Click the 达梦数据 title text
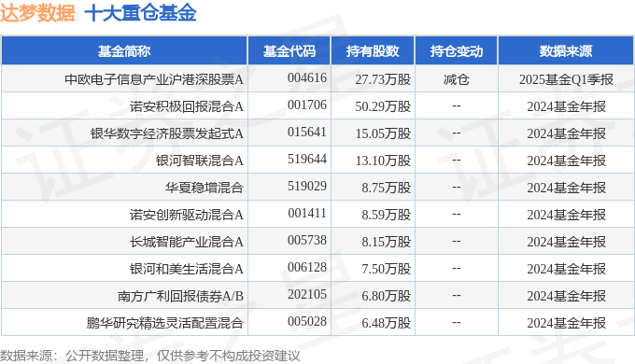This screenshot has width=635, height=364. coord(37,12)
